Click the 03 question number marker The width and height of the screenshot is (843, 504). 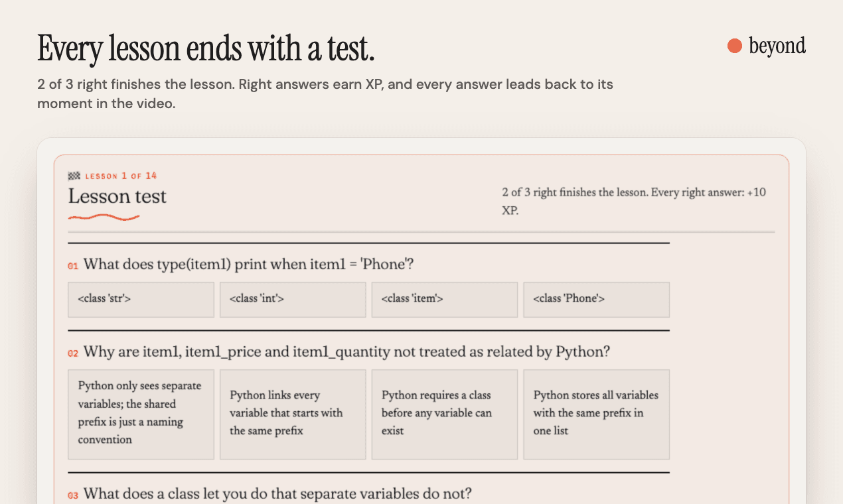click(73, 495)
